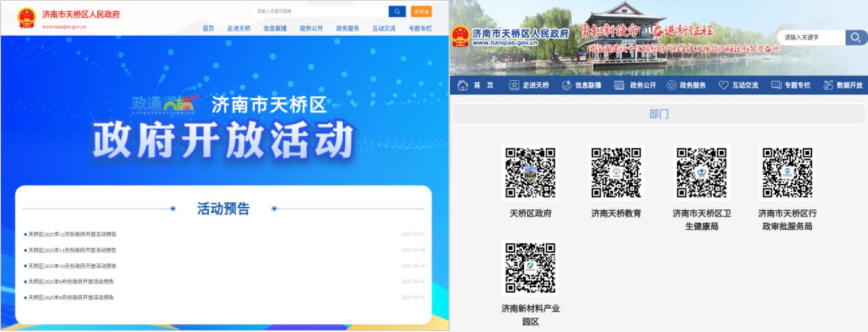Screen dimensions: 868x332
Task: Open the 2025年12月份 open activity notice
Action: [72, 234]
